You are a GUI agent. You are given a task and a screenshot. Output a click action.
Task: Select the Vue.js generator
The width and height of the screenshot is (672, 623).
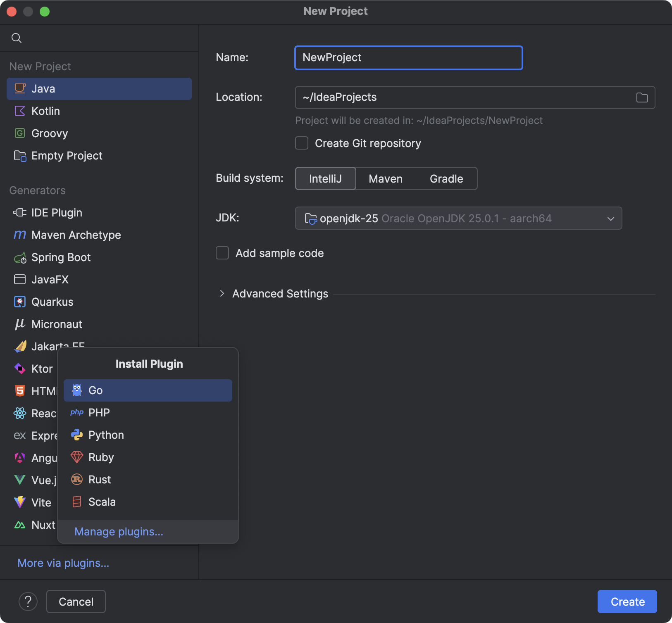pos(41,480)
